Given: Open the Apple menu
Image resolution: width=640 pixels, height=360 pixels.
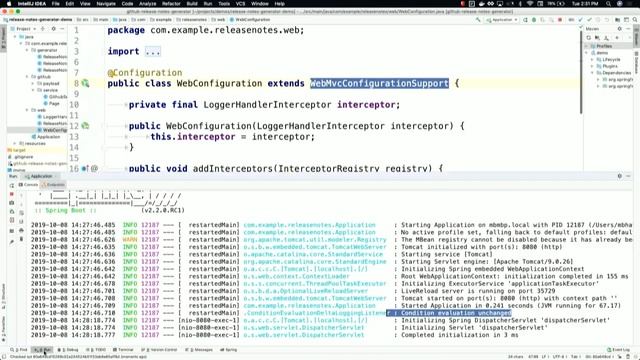Looking at the screenshot, I should (x=9, y=4).
